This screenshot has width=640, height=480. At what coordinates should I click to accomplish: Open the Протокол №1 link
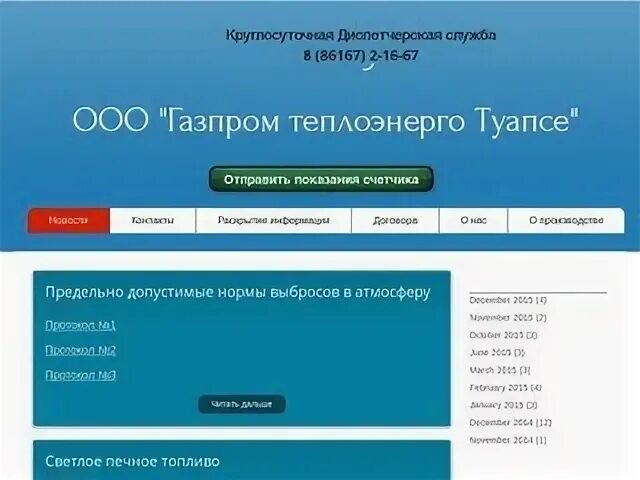(80, 325)
